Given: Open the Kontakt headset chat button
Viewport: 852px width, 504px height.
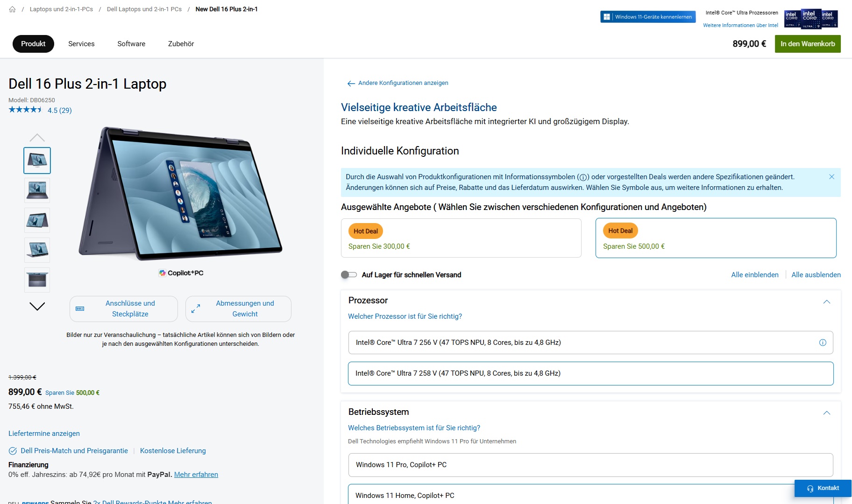Looking at the screenshot, I should pyautogui.click(x=823, y=488).
